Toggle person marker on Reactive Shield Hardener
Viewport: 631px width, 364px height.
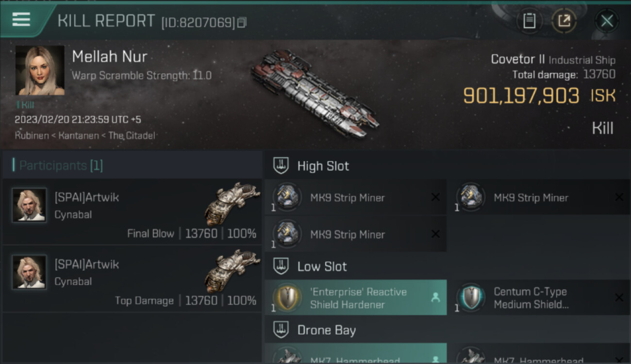pos(435,298)
